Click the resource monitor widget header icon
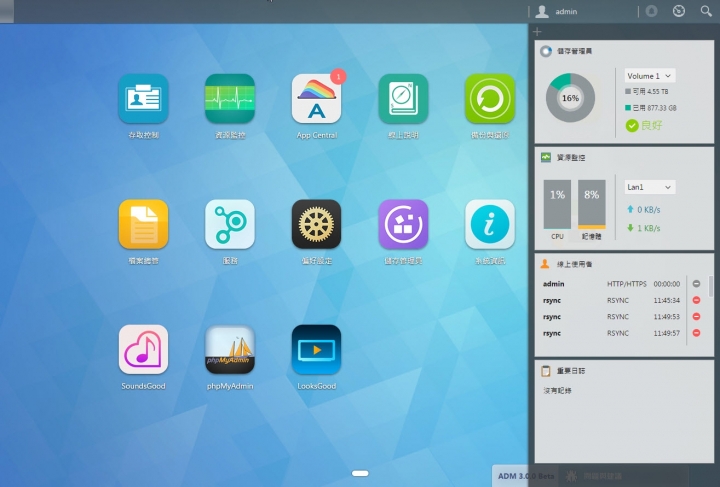 point(546,157)
